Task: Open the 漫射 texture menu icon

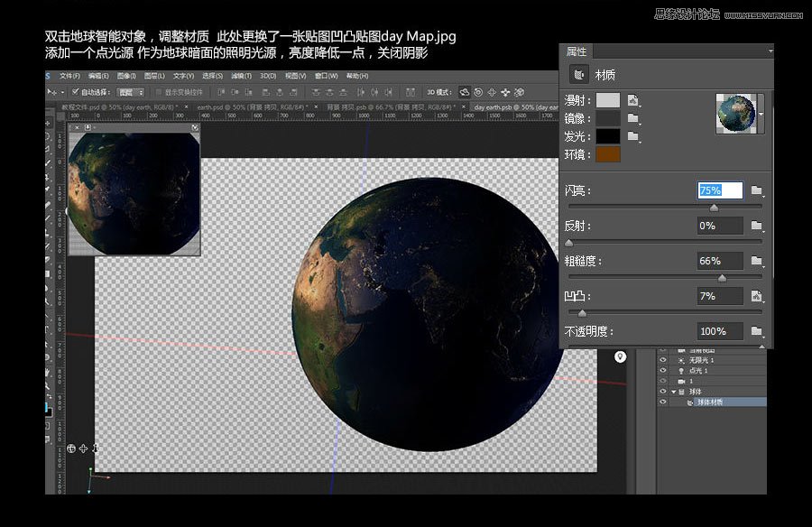Action: point(632,100)
